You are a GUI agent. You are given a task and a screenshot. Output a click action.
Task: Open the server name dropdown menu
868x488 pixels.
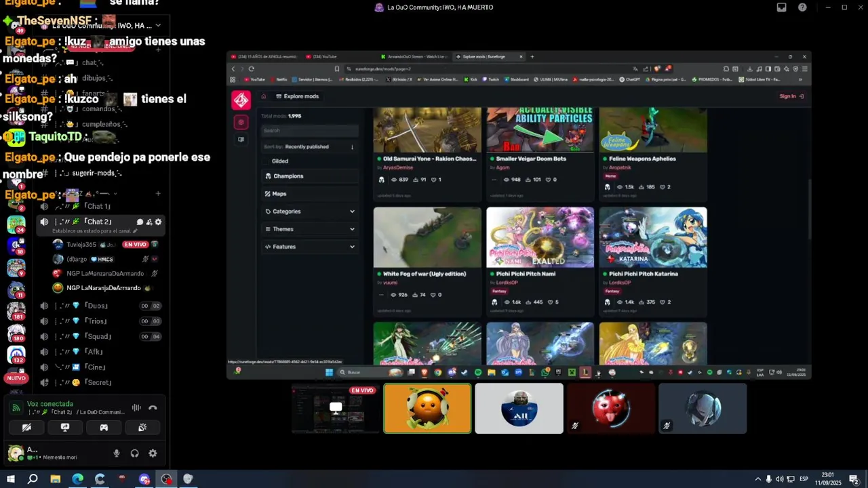(157, 26)
